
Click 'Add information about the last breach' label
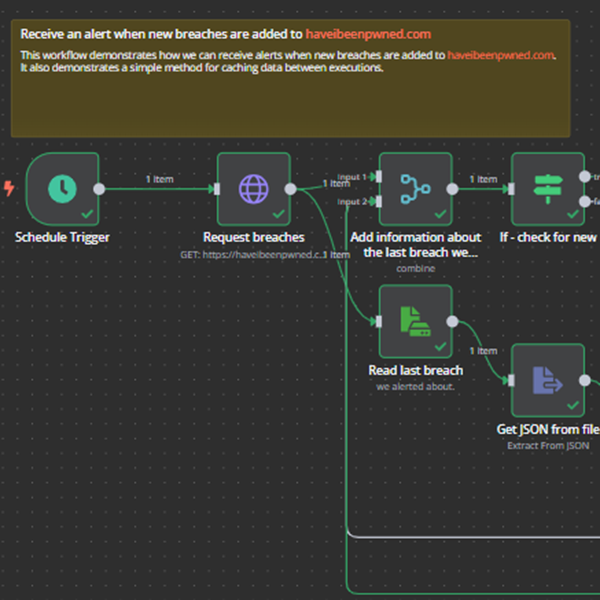coord(416,245)
